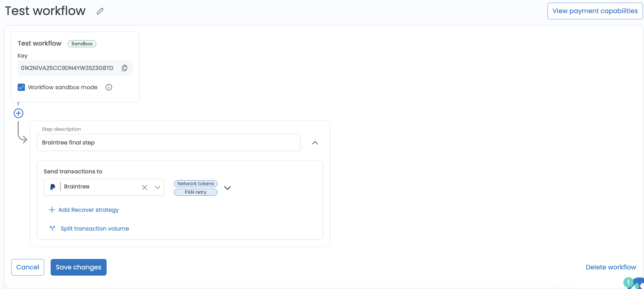Click the 'Key' label
644x289 pixels.
23,56
